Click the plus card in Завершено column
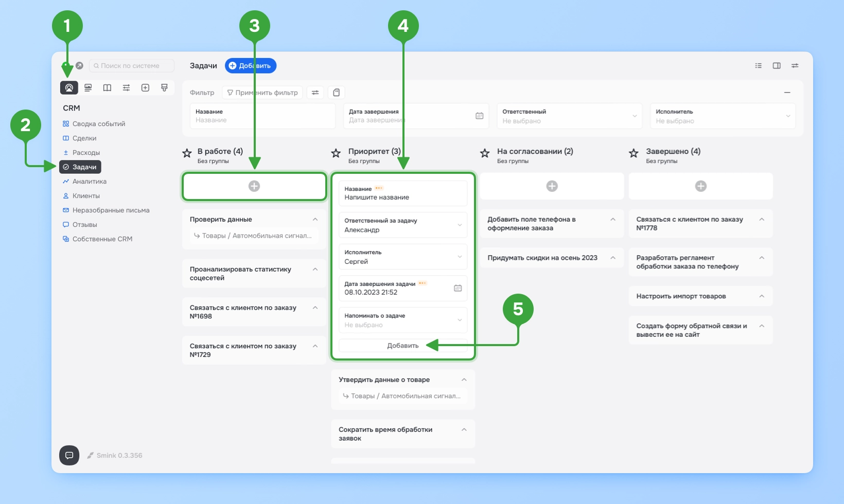 [700, 186]
